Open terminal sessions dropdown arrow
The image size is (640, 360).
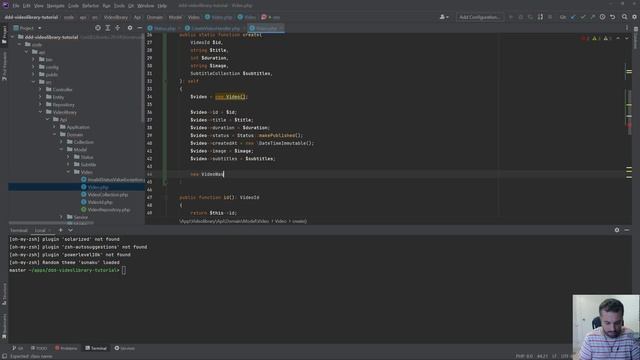tap(70, 230)
